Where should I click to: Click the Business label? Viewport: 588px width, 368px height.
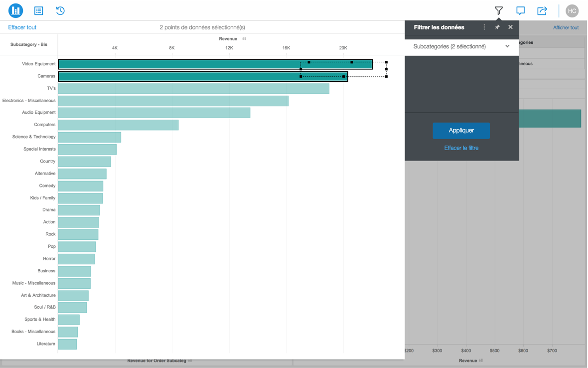(x=46, y=271)
